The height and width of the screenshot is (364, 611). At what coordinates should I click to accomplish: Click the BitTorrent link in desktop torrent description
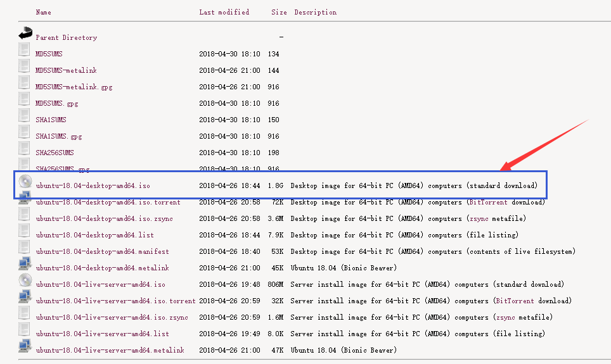(488, 203)
